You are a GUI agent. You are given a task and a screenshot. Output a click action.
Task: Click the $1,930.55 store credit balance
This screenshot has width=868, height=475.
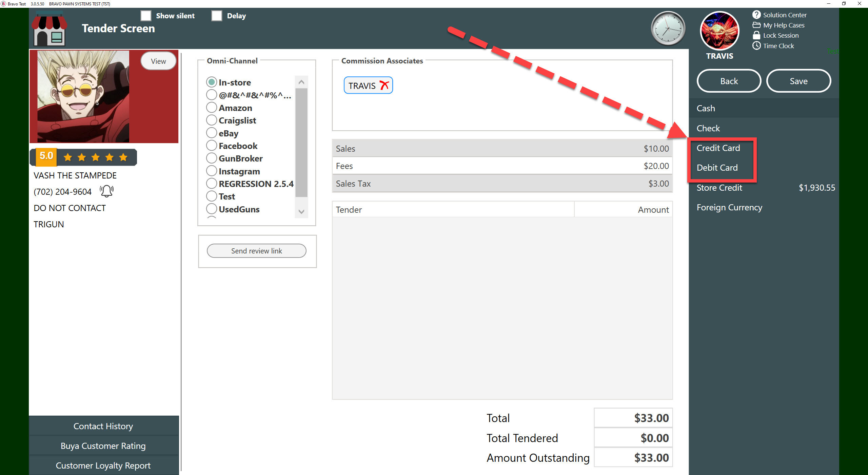click(x=817, y=188)
